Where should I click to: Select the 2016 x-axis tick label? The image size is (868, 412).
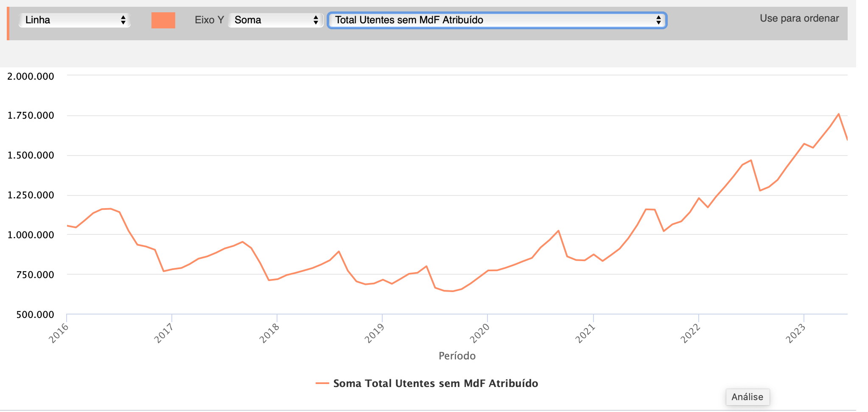[x=59, y=333]
